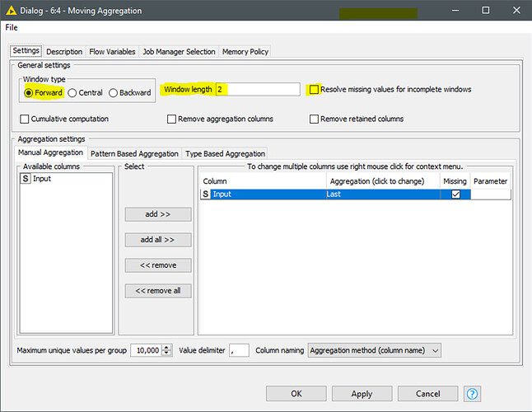Maximize the dialog window
The height and width of the screenshot is (412, 532).
pos(486,11)
